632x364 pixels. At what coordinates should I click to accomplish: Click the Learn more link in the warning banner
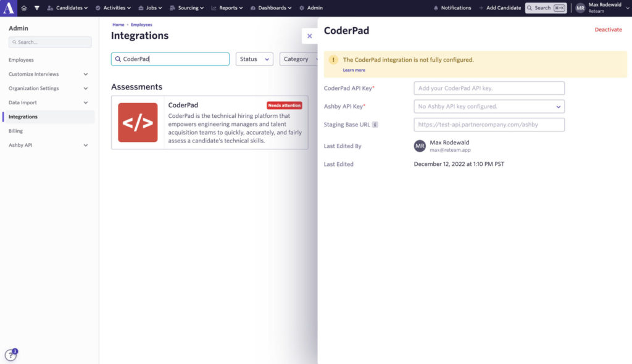(x=354, y=70)
